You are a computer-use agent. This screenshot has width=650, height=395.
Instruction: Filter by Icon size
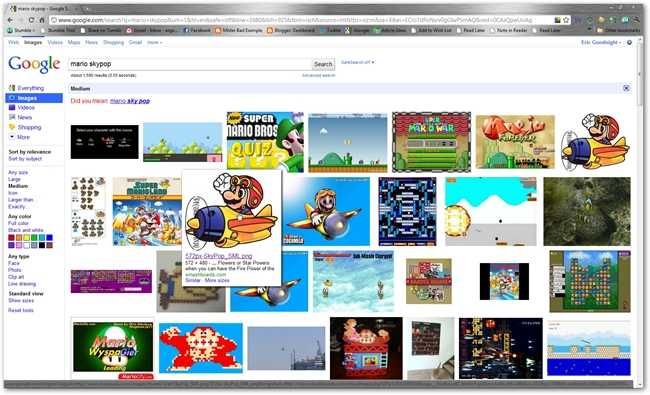[13, 193]
